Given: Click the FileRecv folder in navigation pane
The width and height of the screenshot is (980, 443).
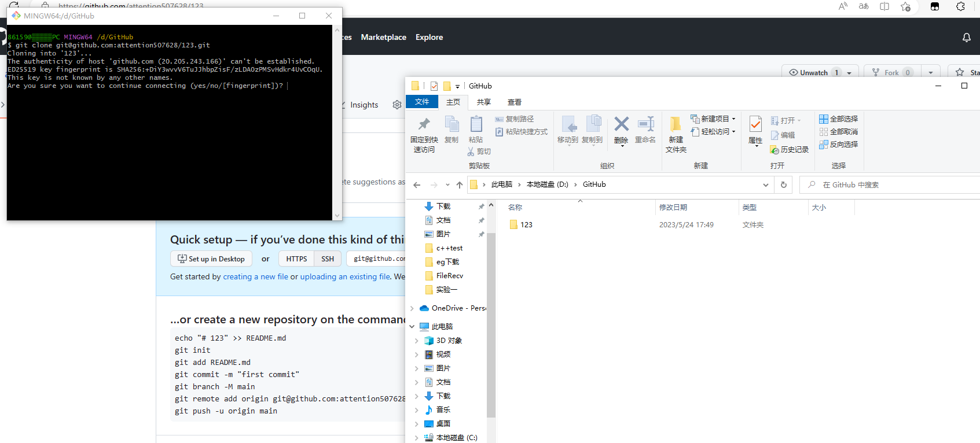Looking at the screenshot, I should pyautogui.click(x=449, y=276).
